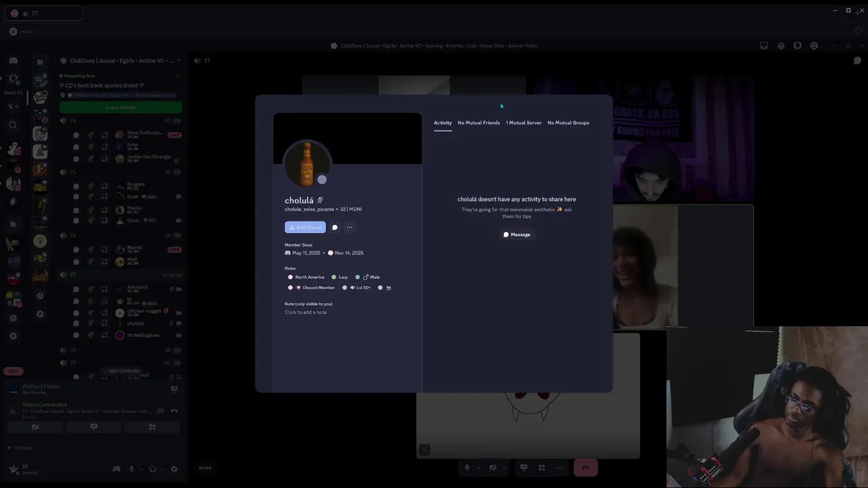Open more options ellipsis in call bar

pyautogui.click(x=559, y=468)
